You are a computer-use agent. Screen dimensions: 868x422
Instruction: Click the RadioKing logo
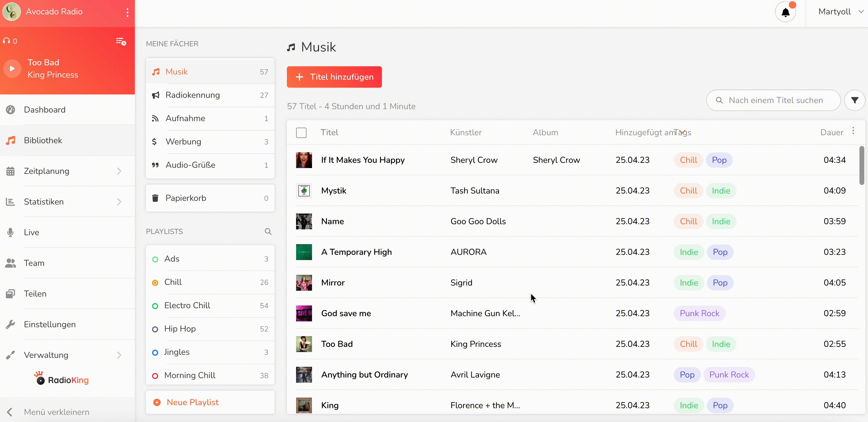[x=61, y=378]
